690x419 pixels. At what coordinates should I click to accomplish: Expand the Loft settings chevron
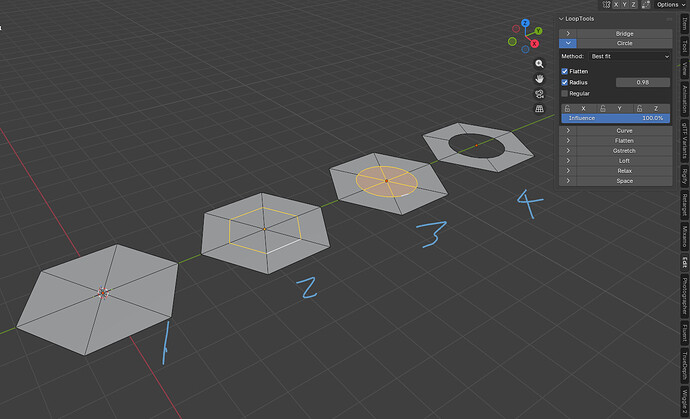[x=568, y=161]
